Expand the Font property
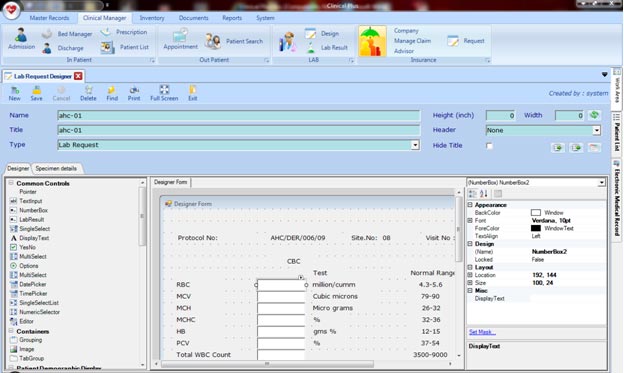This screenshot has width=624, height=373. [x=470, y=220]
